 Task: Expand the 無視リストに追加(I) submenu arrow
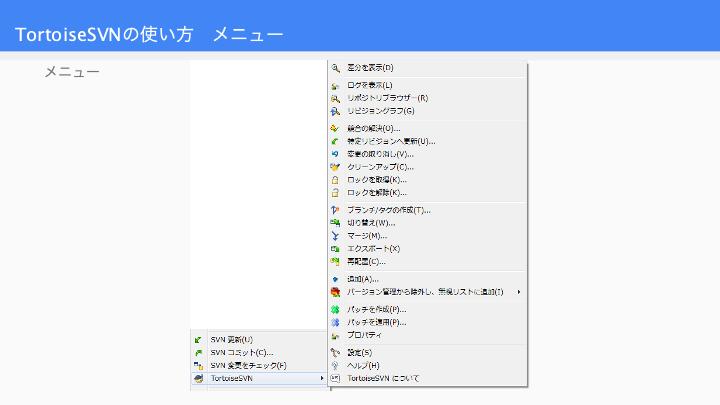[519, 292]
